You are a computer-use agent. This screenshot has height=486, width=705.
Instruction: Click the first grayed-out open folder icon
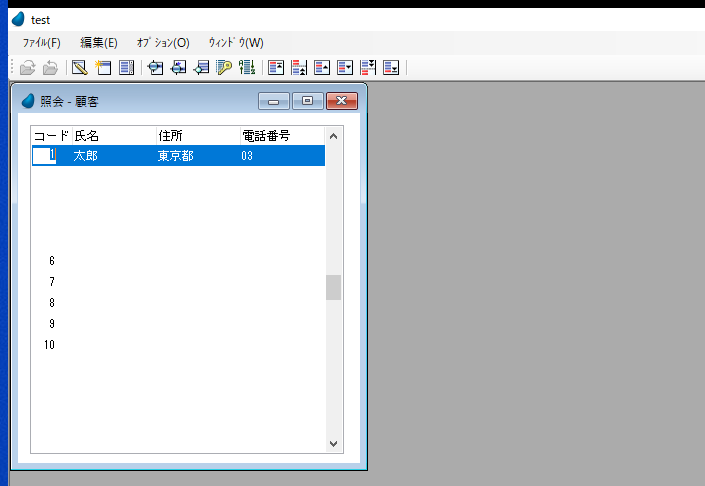(27, 68)
